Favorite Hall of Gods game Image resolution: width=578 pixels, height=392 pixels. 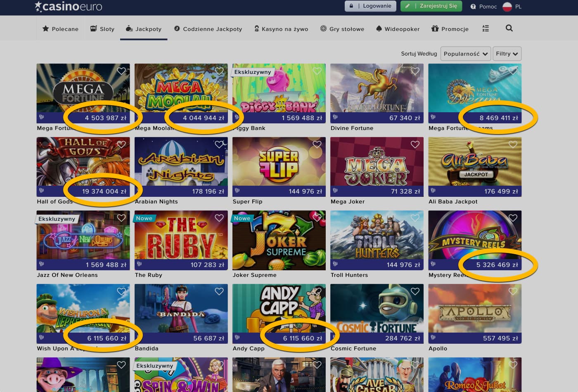pos(121,144)
